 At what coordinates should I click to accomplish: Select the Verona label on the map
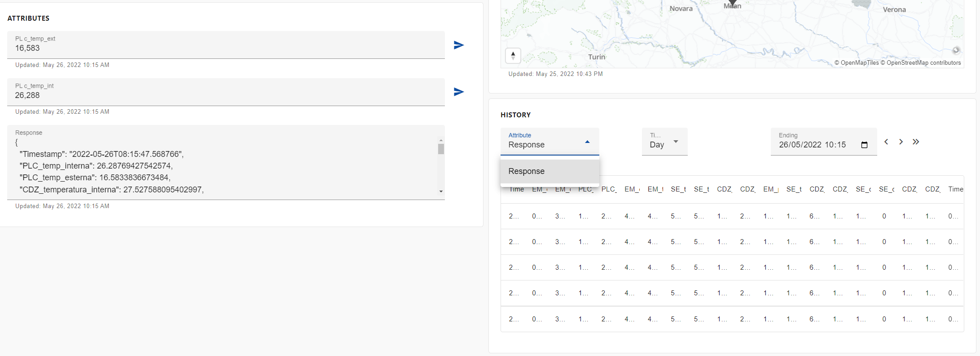pos(894,9)
